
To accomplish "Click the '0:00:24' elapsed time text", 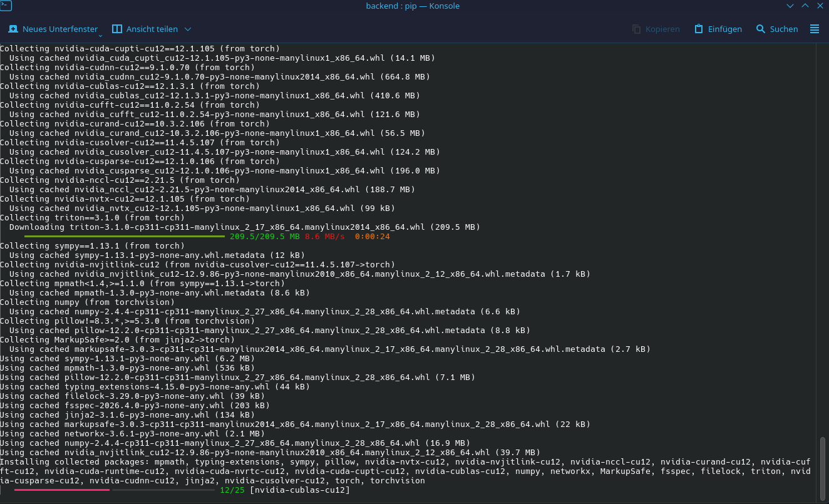I will tap(373, 237).
